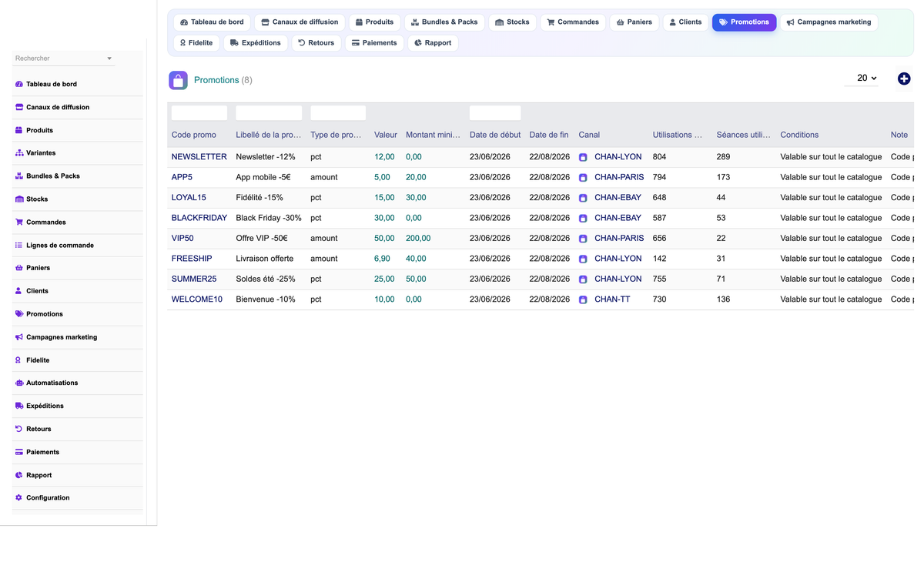Click the Libellé de la promotion filter field
This screenshot has height=572, width=924.
click(x=269, y=113)
